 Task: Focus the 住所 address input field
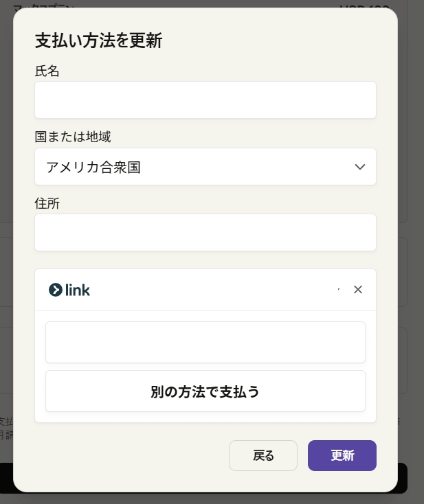[x=205, y=232]
